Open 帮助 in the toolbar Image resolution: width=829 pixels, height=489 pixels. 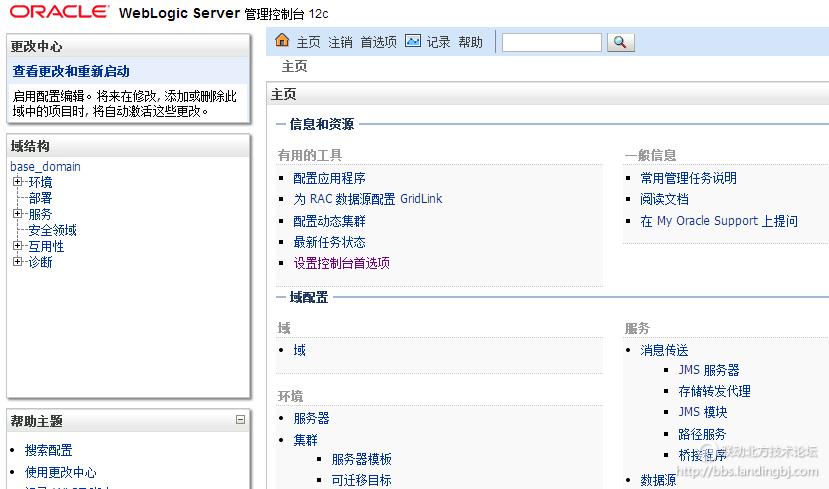470,42
